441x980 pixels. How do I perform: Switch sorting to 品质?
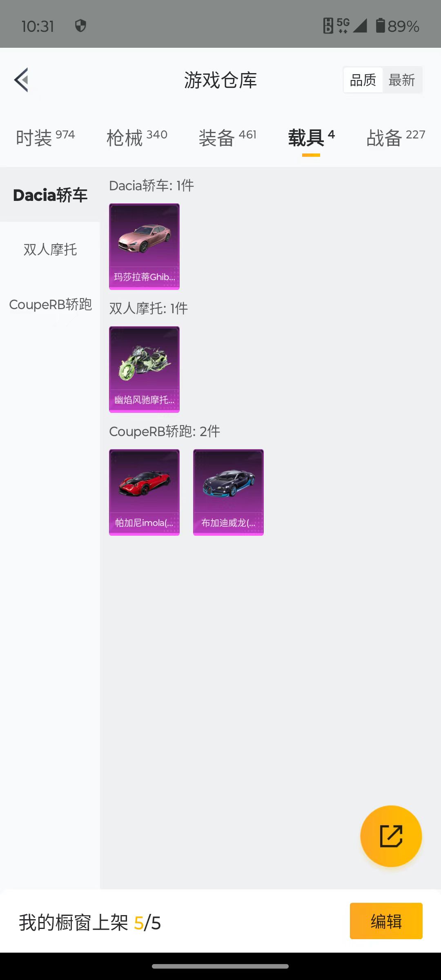click(x=363, y=80)
